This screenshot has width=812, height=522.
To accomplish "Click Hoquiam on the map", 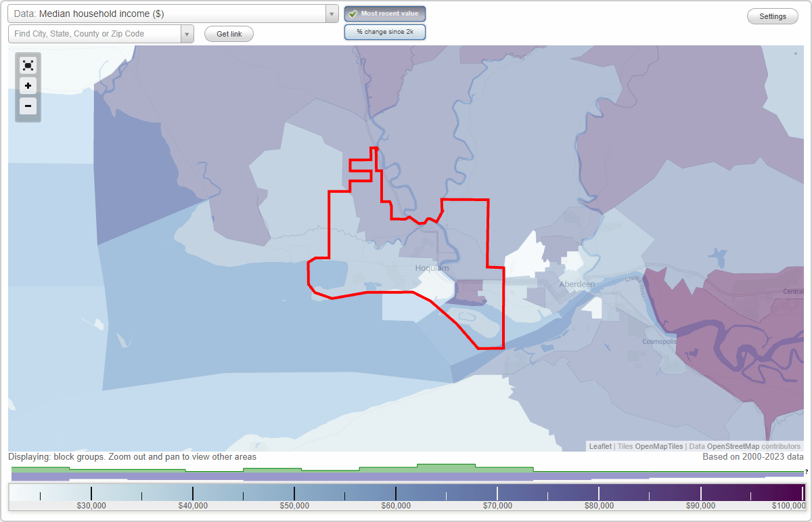I will [432, 268].
